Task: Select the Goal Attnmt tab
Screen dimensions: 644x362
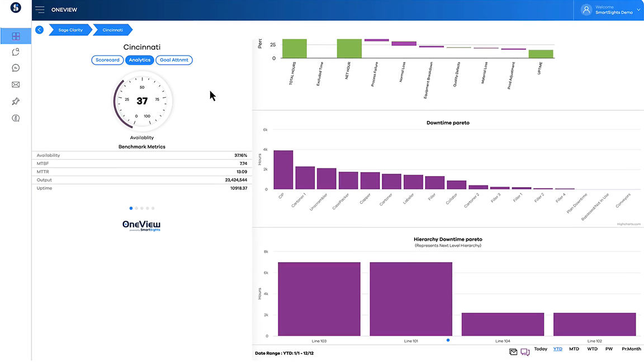Action: pyautogui.click(x=174, y=60)
